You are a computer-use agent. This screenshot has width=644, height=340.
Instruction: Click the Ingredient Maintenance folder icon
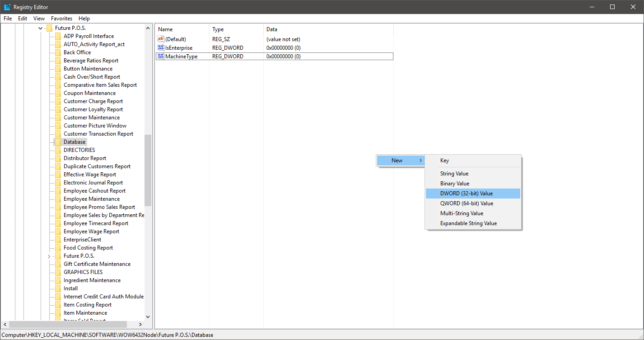point(58,280)
